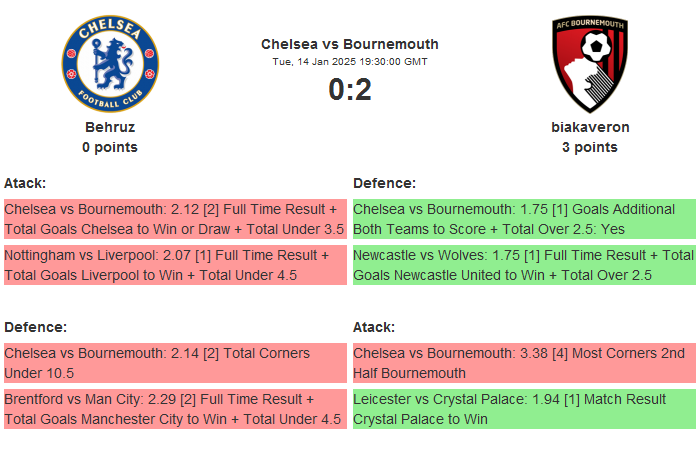Select the Chelsea vs Bournemouth match title
The image size is (700, 460).
350,44
